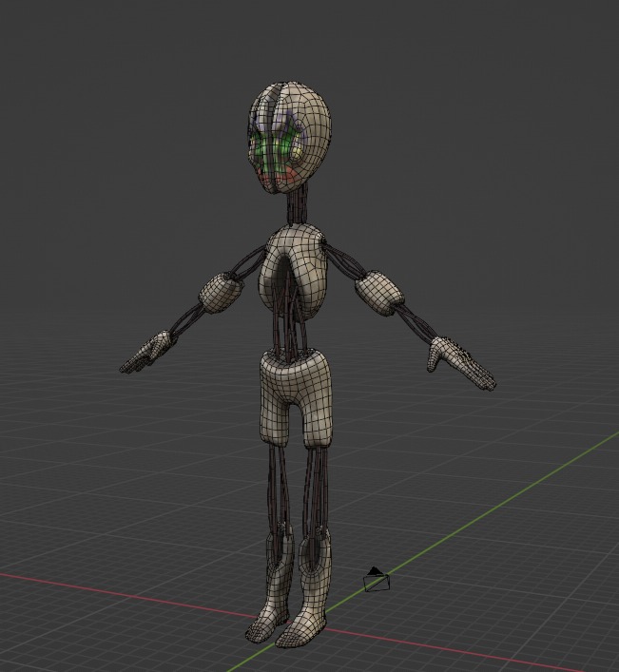
Task: Select the camera object on the floor grid
Action: point(377,580)
